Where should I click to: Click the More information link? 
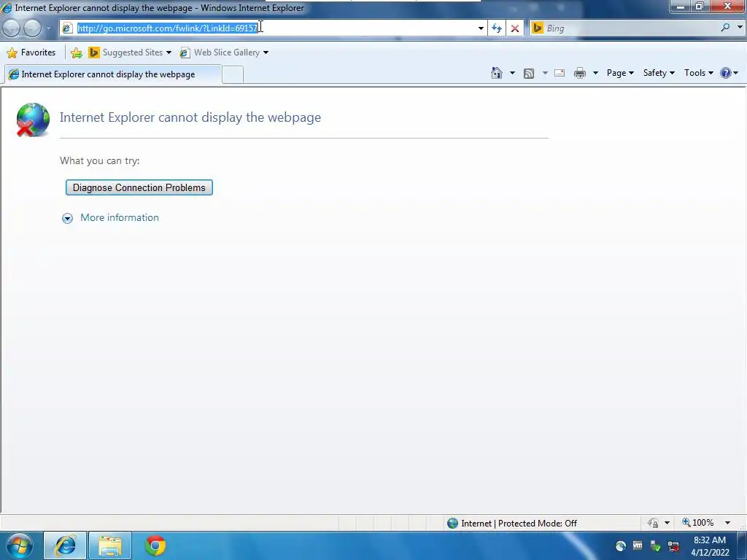(120, 217)
